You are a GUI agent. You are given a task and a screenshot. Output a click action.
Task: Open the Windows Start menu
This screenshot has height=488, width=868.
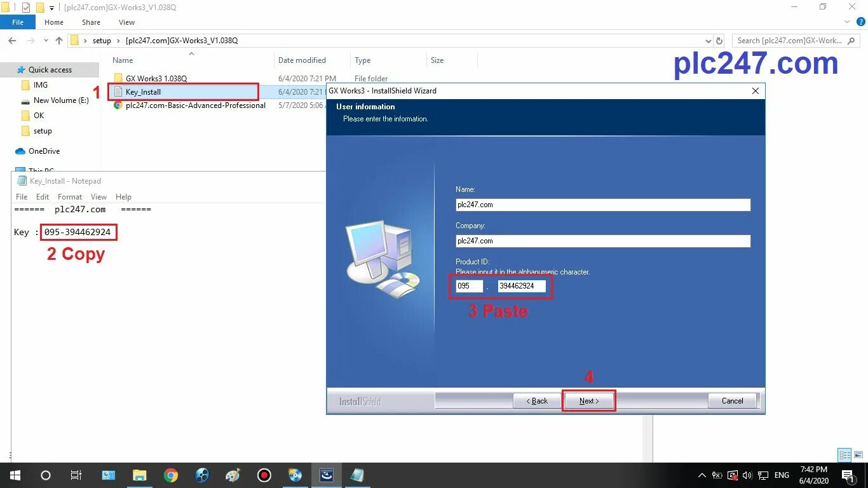coord(15,475)
